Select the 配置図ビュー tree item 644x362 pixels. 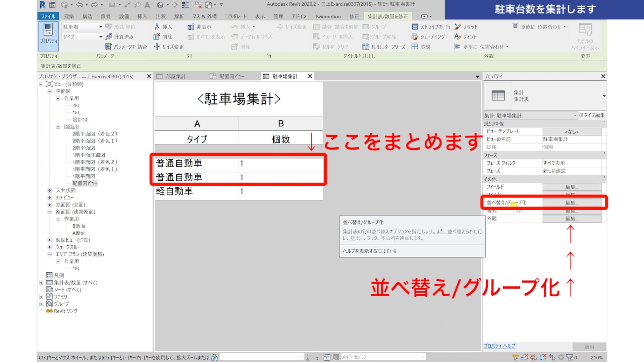85,183
